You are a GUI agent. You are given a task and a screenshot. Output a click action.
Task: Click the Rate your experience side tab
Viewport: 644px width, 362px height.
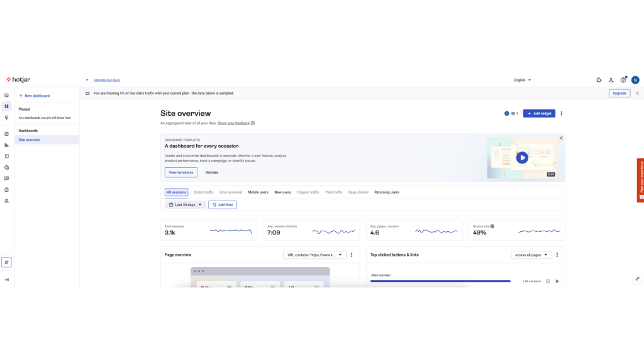pyautogui.click(x=641, y=180)
